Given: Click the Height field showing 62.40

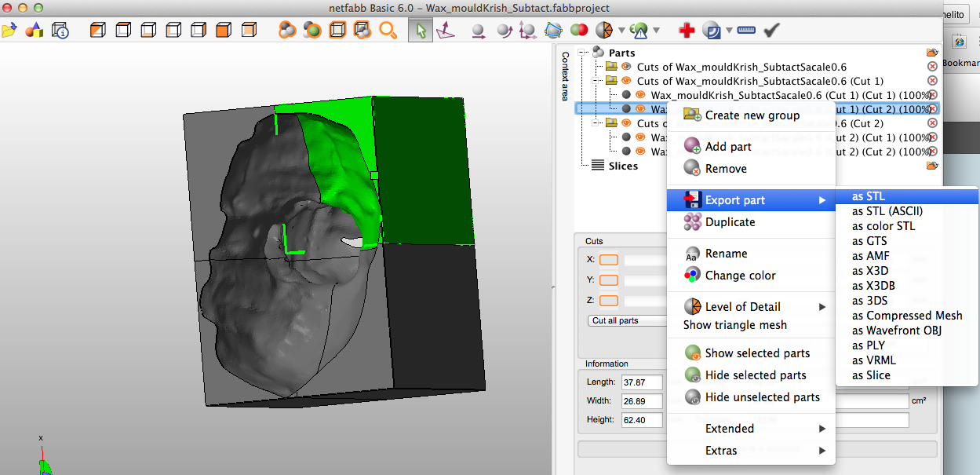Looking at the screenshot, I should (642, 420).
